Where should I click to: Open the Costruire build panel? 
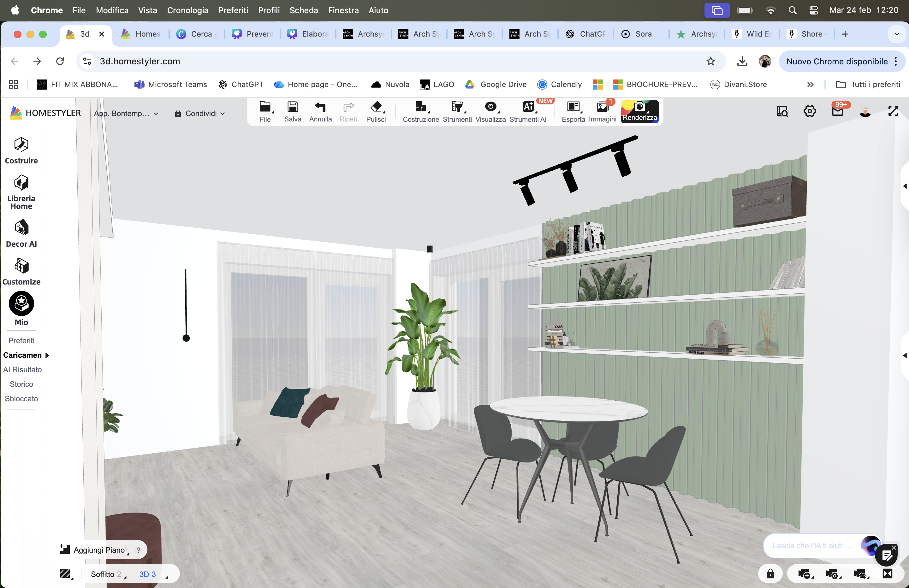pyautogui.click(x=21, y=150)
